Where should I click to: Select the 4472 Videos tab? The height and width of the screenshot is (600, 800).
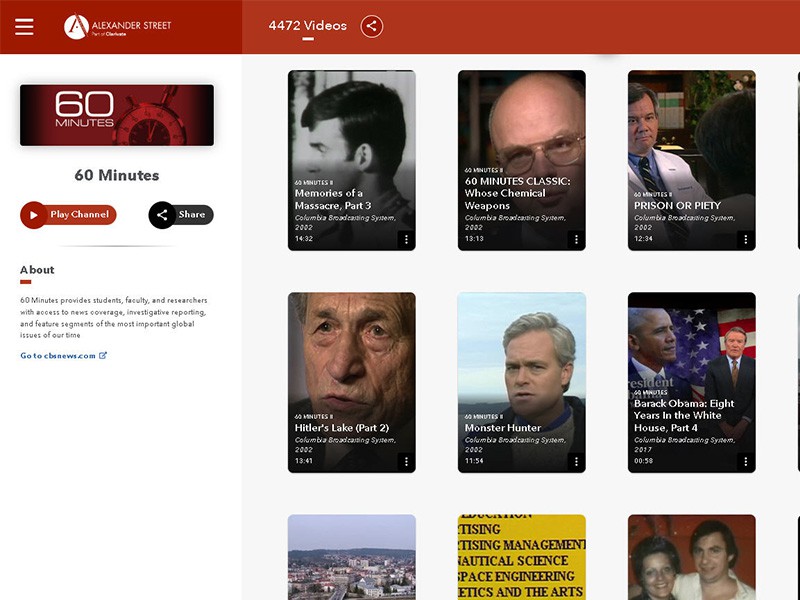(307, 26)
